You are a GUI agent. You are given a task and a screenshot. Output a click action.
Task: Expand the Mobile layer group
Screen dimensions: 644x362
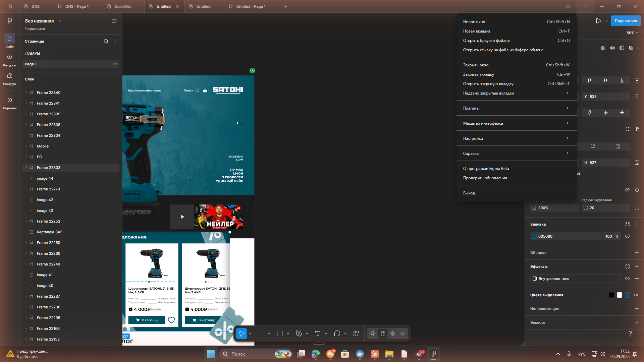coord(26,146)
